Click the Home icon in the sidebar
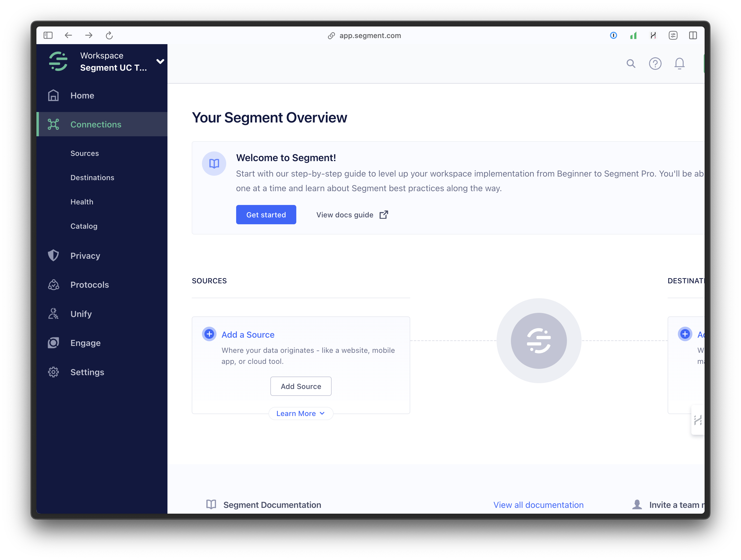 pyautogui.click(x=54, y=95)
